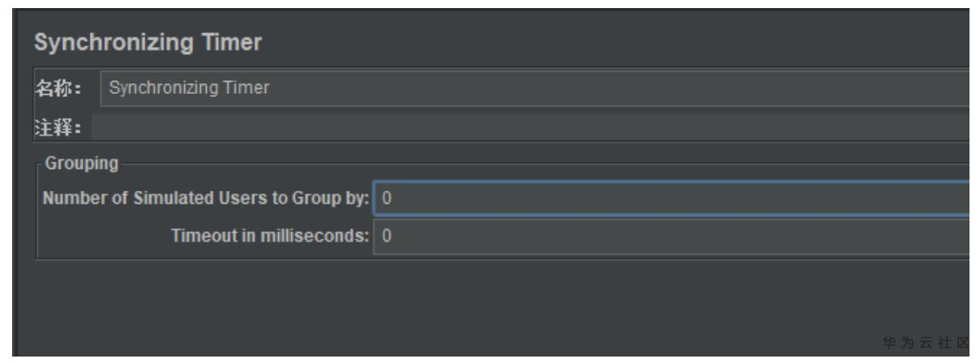Click the Grouping section title
Screen dimensions: 980x363
click(x=82, y=163)
